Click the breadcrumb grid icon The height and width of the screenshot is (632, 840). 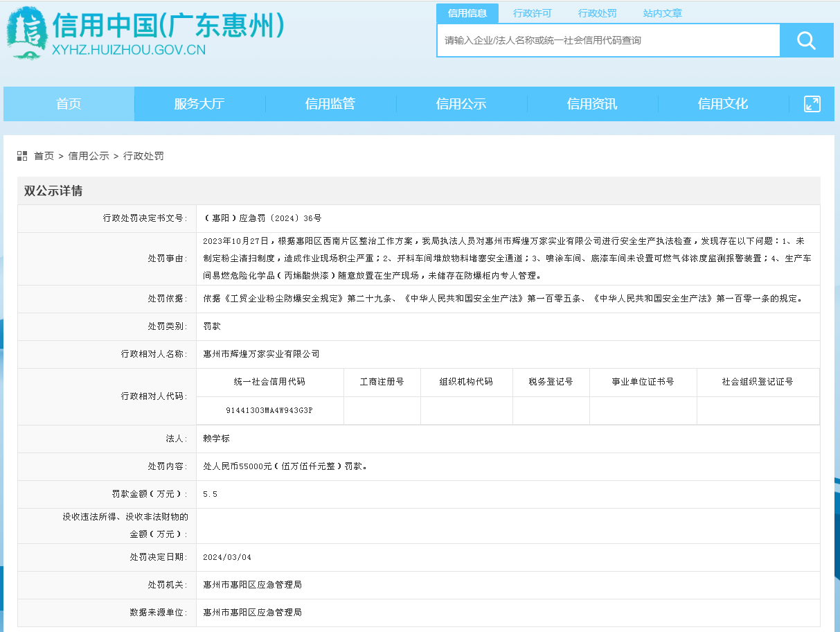click(x=22, y=156)
